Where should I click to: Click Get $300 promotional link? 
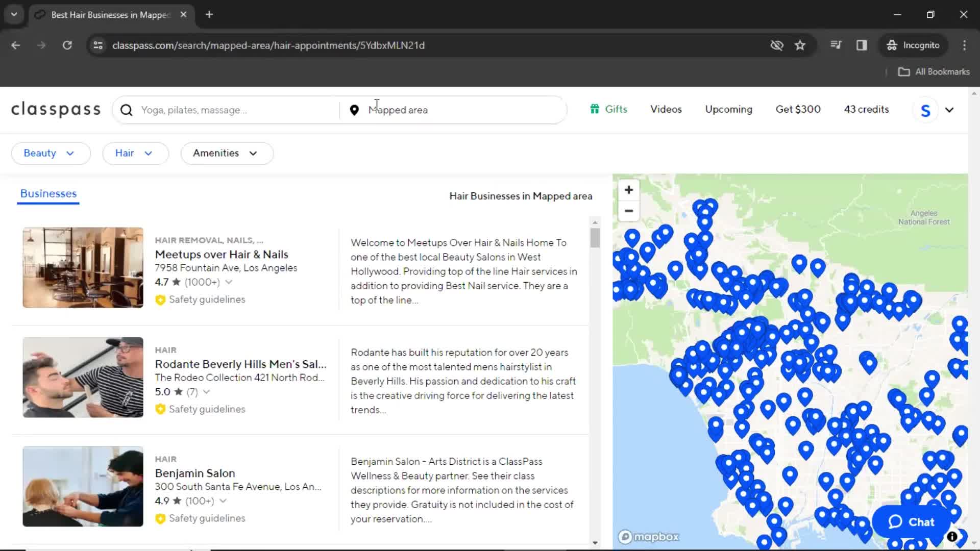(x=798, y=109)
